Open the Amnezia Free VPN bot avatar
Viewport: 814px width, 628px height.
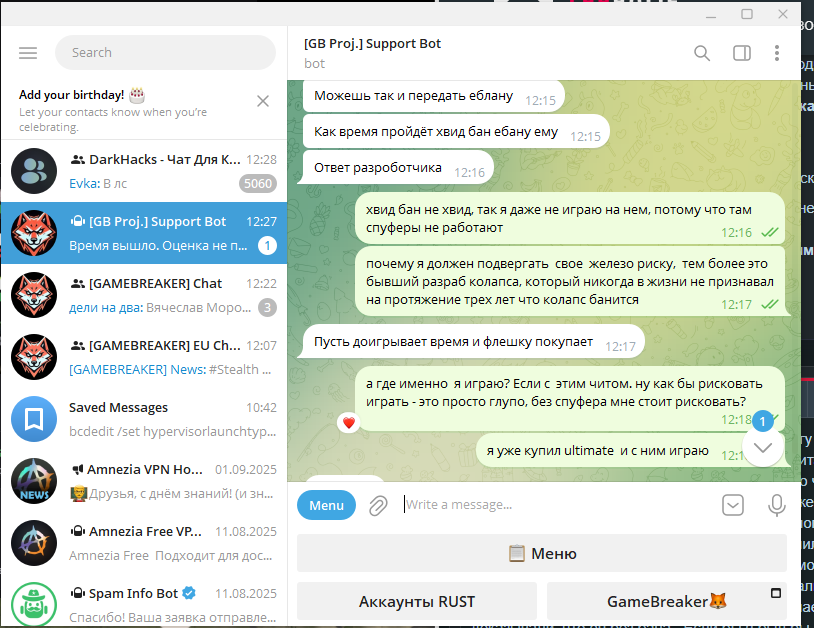coord(34,543)
